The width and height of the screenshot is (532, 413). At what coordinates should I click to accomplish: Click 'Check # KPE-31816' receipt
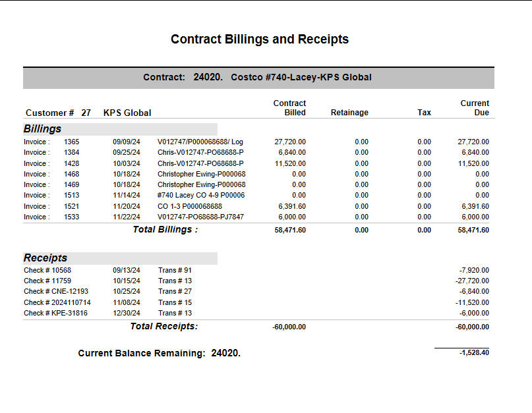tap(55, 313)
